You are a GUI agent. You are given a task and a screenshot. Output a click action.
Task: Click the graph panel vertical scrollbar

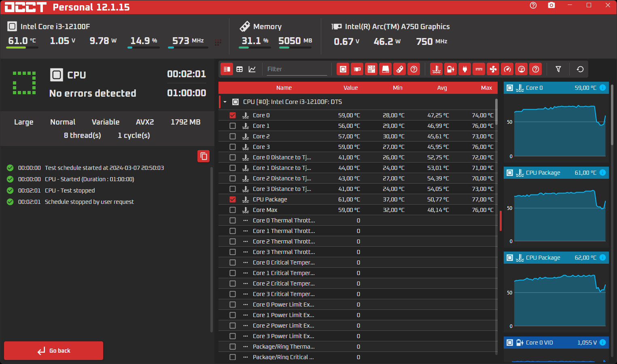[x=612, y=114]
